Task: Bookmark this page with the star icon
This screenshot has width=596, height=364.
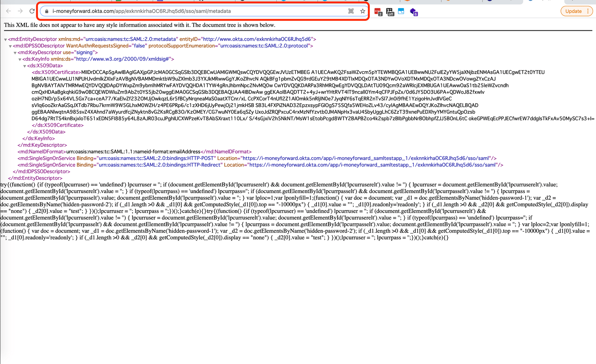Action: [x=363, y=11]
